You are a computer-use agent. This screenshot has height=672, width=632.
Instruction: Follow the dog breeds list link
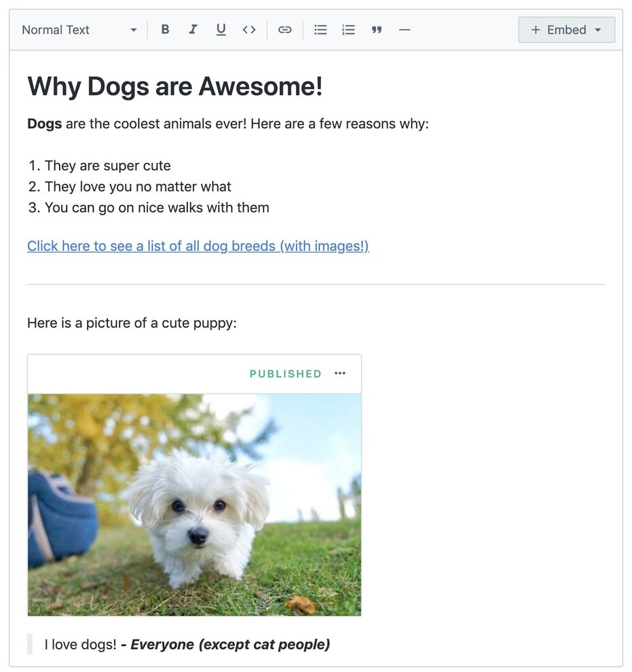coord(198,246)
